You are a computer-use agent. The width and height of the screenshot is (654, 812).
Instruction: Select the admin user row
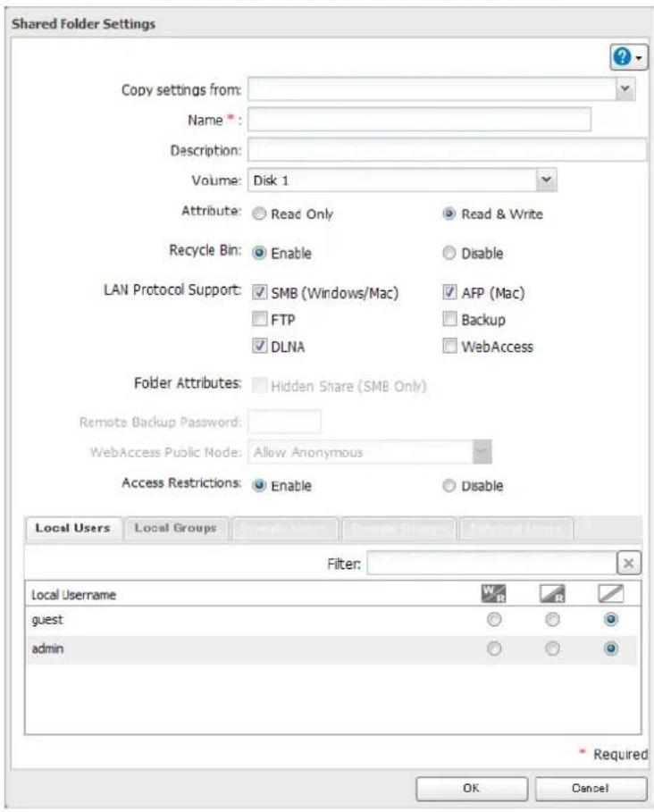(x=331, y=649)
